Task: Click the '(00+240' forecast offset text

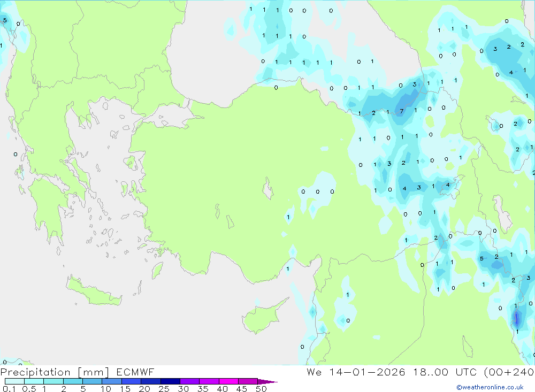Action: click(509, 372)
